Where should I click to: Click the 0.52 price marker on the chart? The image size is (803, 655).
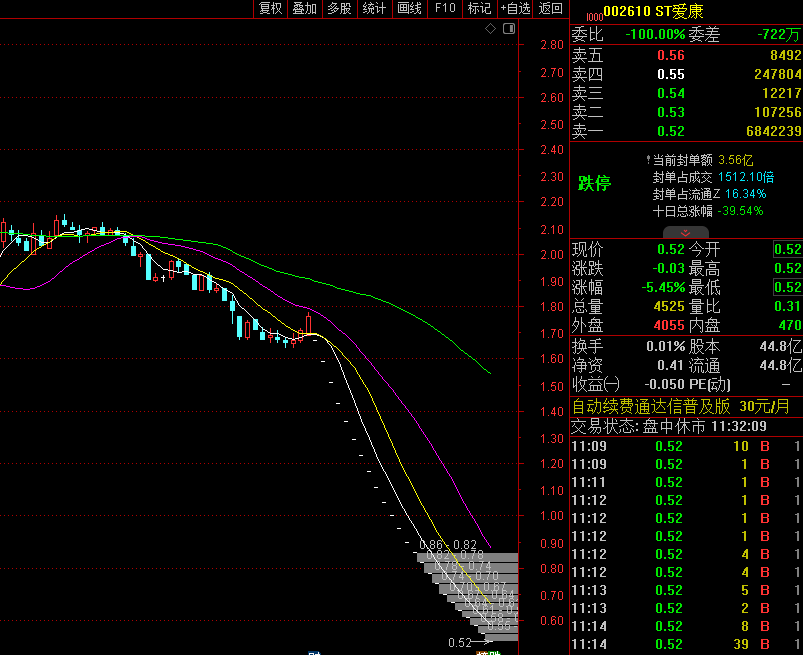[459, 643]
